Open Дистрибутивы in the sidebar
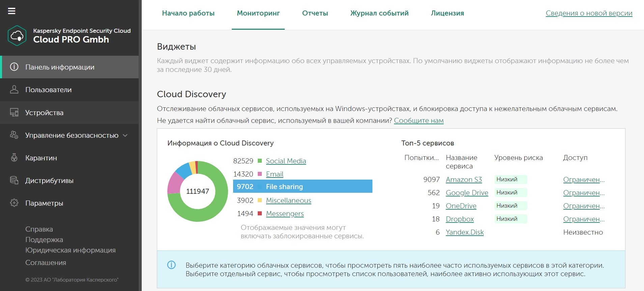Image resolution: width=644 pixels, height=291 pixels. [69, 180]
